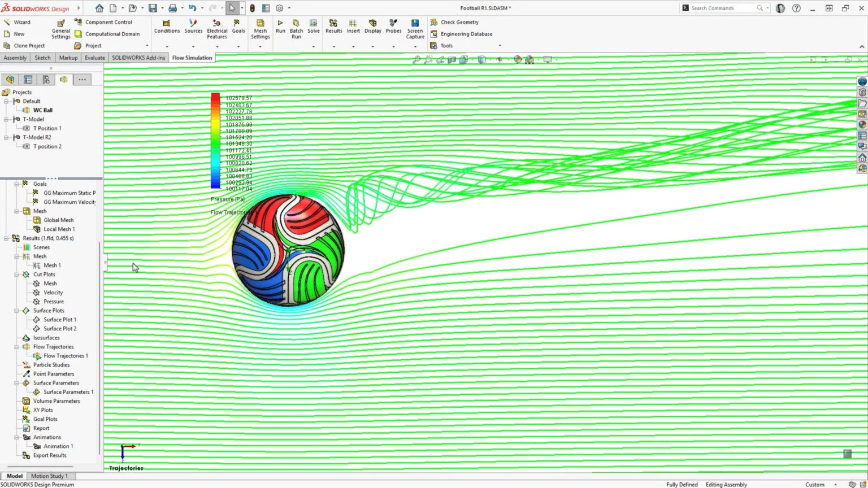This screenshot has height=488, width=868.
Task: Open the Probes tool
Action: 393,27
